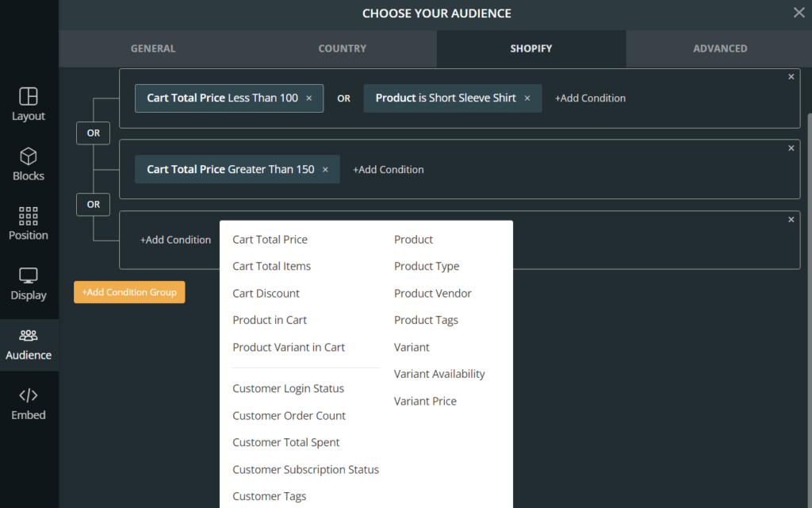Click the '+Add Condition Group' button

click(x=128, y=292)
